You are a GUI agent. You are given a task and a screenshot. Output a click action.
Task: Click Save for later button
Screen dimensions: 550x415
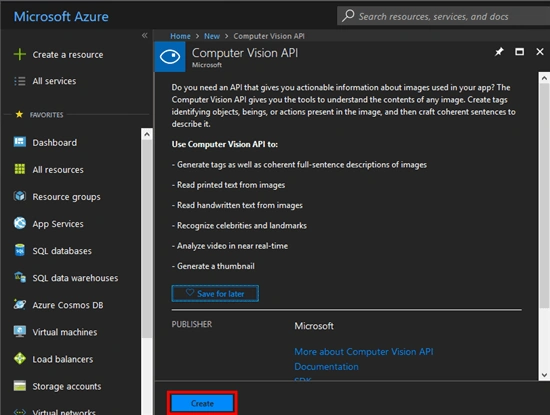[x=215, y=294]
